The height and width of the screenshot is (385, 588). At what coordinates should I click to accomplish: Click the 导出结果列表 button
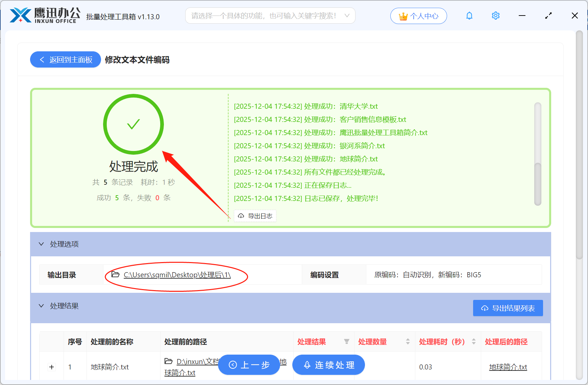pos(508,308)
